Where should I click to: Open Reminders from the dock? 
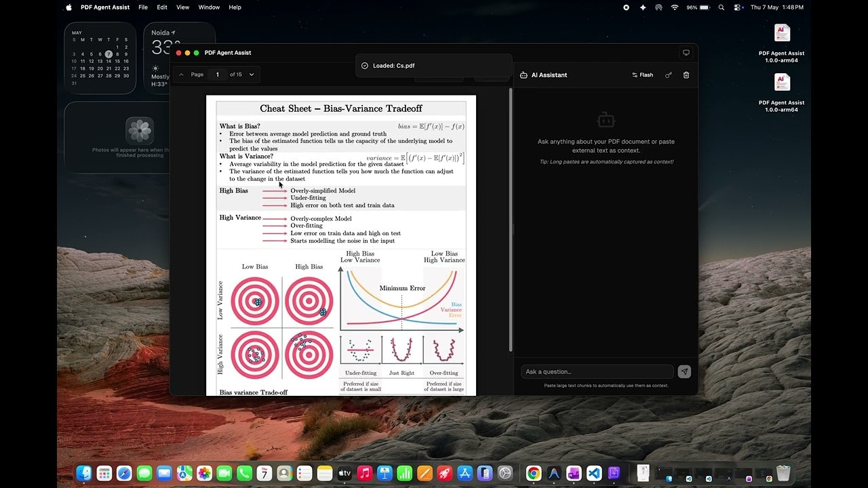pos(304,473)
